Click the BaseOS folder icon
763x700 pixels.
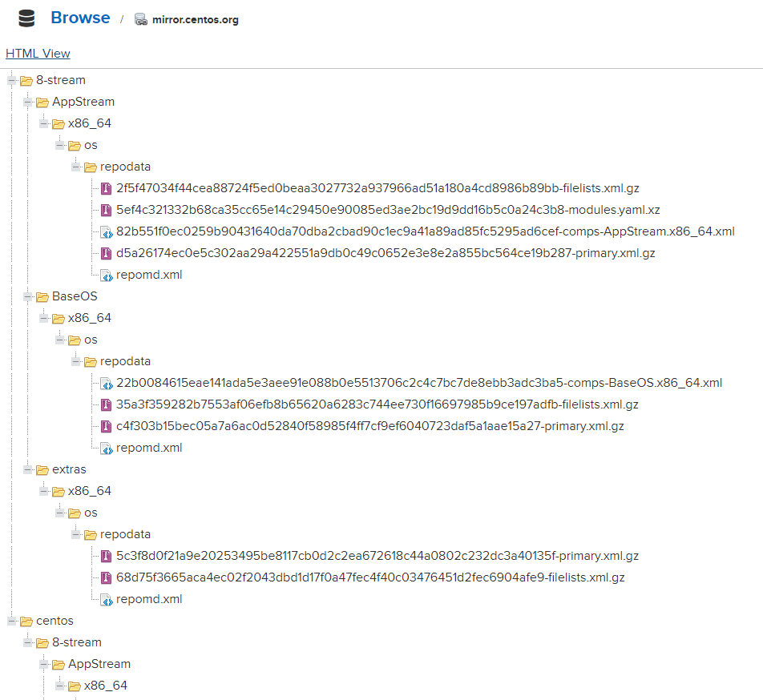click(x=42, y=296)
